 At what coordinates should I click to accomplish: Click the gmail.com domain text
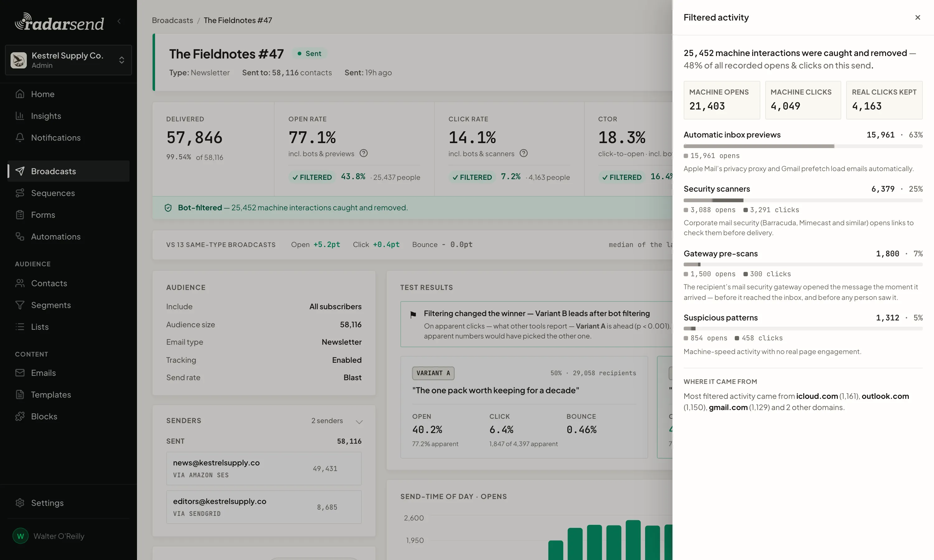point(728,408)
